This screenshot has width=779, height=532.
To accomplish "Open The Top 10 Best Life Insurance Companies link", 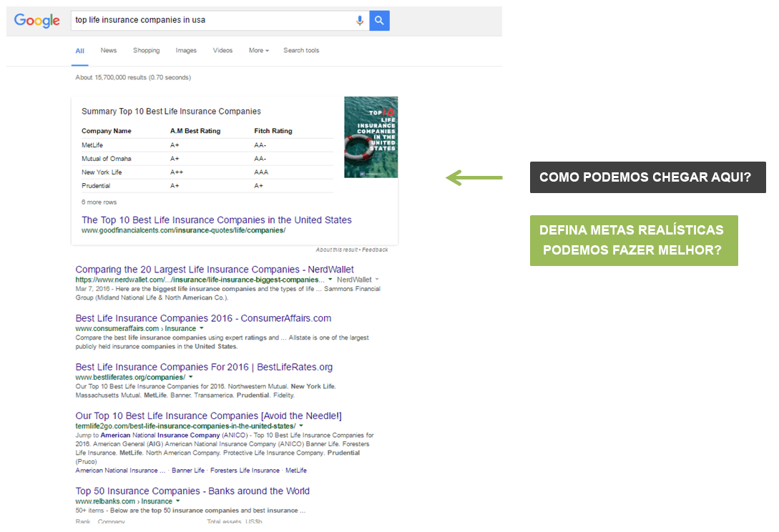I will click(x=217, y=220).
